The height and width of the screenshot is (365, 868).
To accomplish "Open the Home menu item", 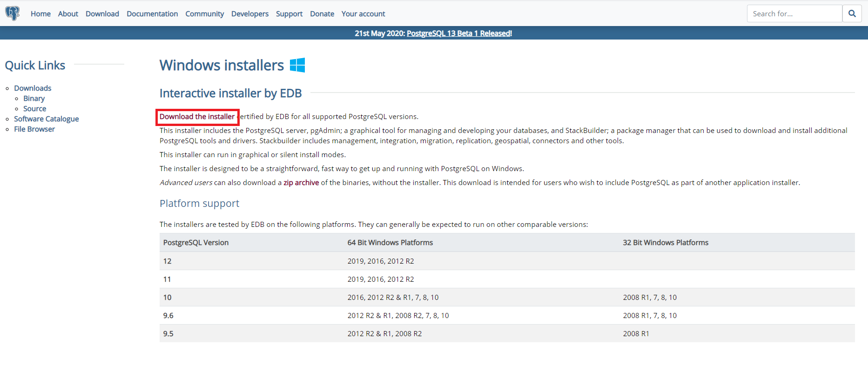I will (x=40, y=14).
